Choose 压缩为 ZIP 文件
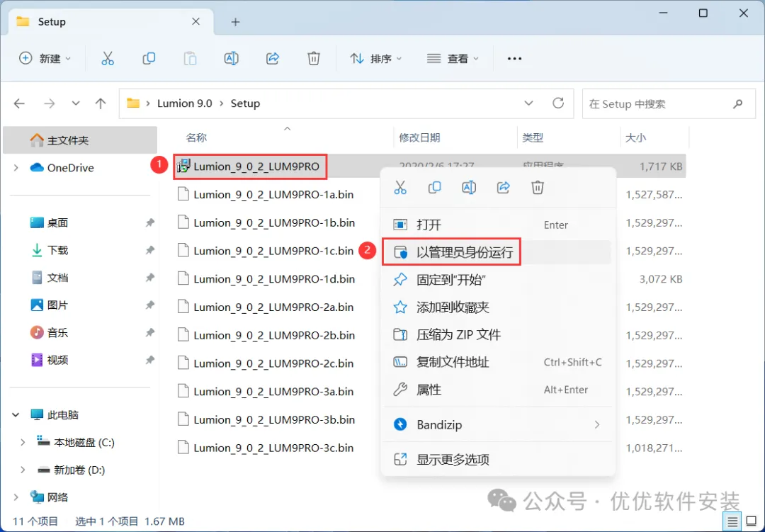Viewport: 765px width, 532px height. (x=498, y=335)
